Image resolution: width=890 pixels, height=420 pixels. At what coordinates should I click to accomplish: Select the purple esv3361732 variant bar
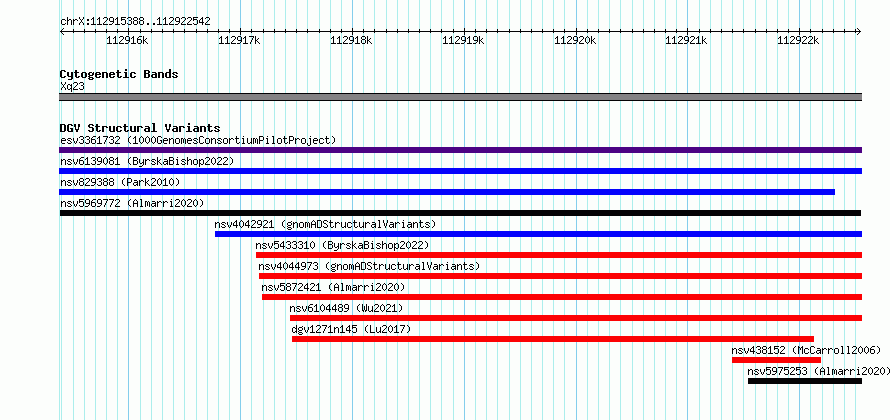pos(460,150)
